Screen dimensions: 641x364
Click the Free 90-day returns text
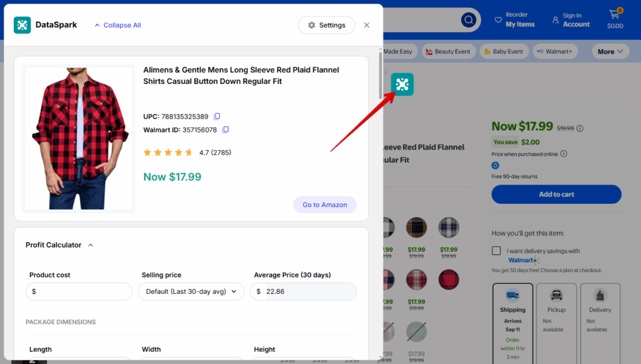click(515, 176)
